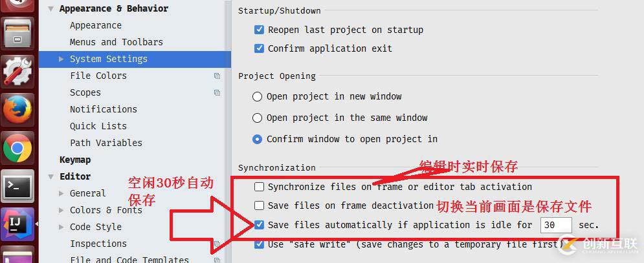Switch to IntelliJ IDEA dock icon
The width and height of the screenshot is (644, 263).
tap(17, 225)
